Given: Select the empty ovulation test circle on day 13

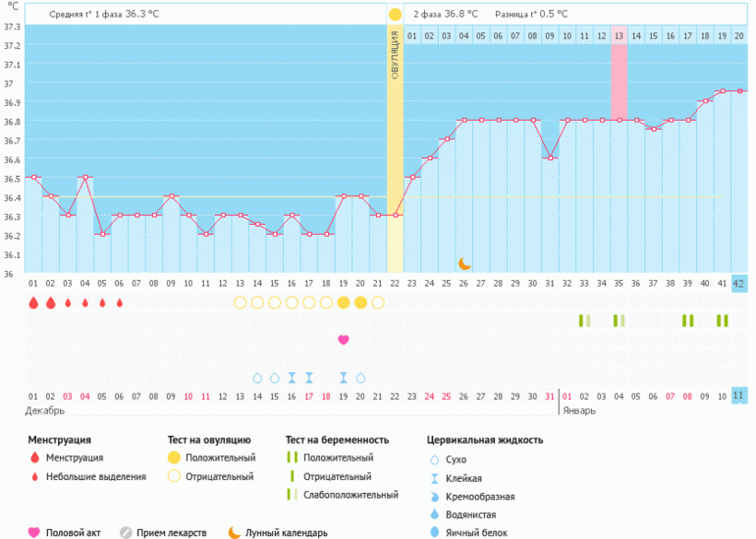Looking at the screenshot, I should pyautogui.click(x=240, y=302).
